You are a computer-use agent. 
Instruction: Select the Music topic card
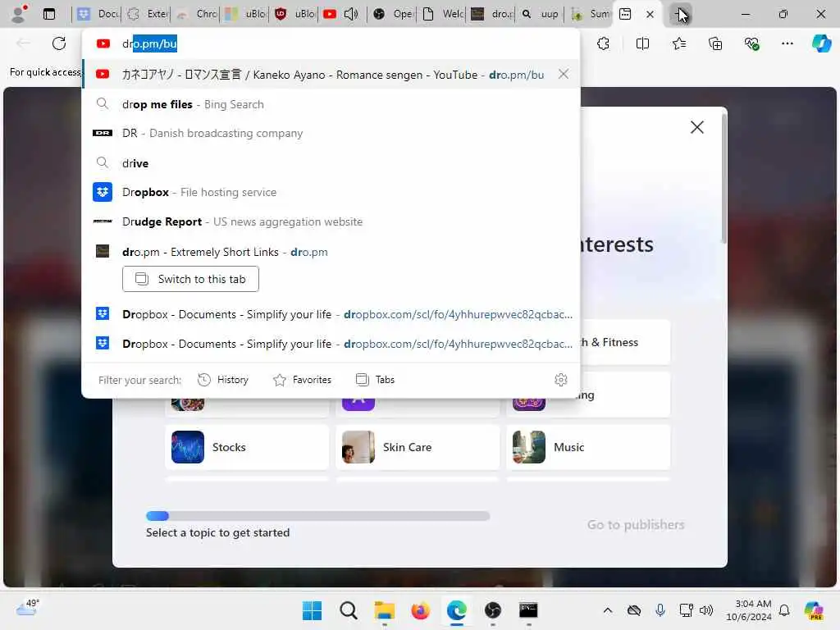[x=588, y=447]
